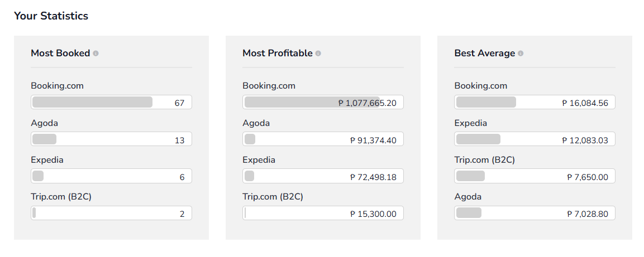
Task: Click the Best Average panel title
Action: point(485,54)
